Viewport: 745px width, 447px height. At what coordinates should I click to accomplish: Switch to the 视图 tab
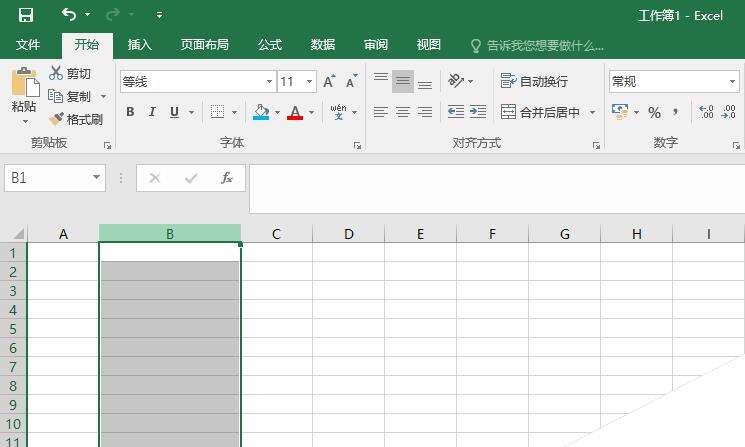(429, 45)
